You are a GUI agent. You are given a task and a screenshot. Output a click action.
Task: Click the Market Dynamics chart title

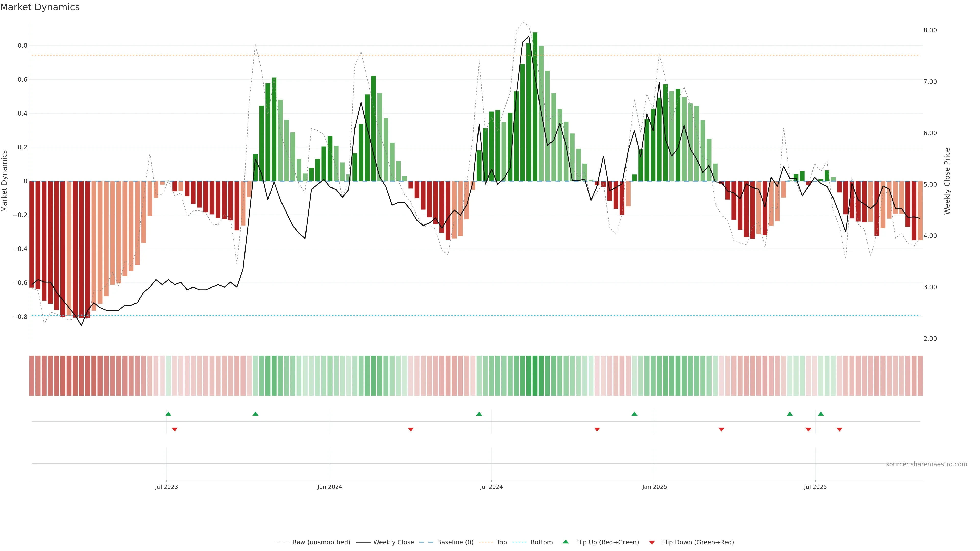[x=40, y=7]
